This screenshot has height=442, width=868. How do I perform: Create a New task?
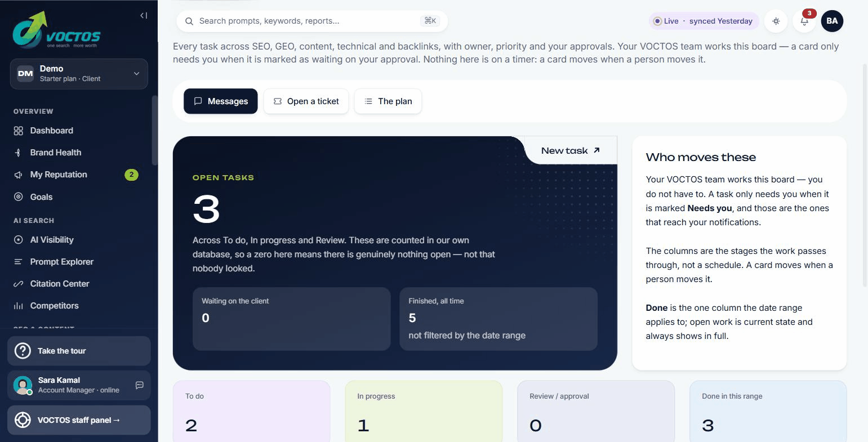tap(571, 150)
